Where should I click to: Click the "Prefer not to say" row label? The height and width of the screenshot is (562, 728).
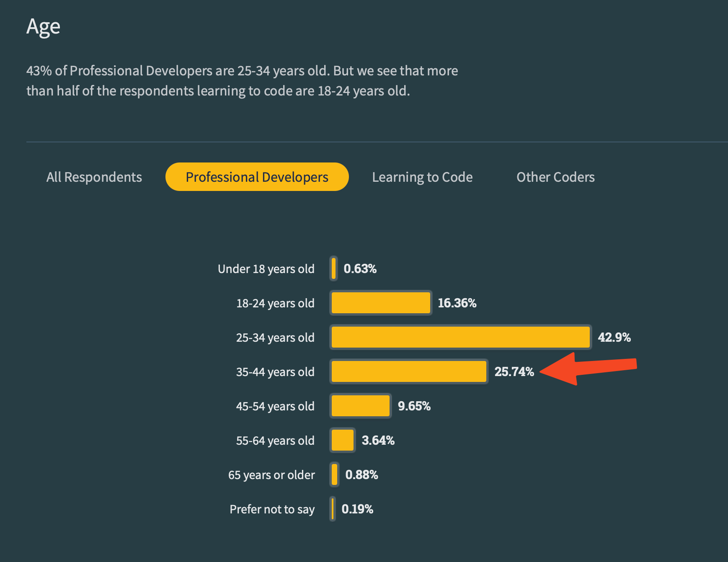(x=272, y=509)
